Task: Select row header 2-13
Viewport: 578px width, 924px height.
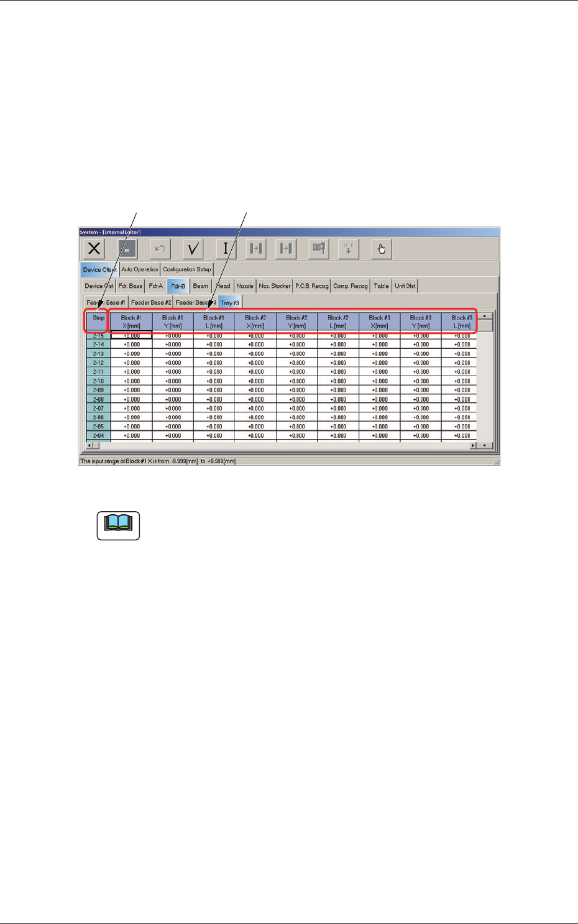Action: (99, 354)
